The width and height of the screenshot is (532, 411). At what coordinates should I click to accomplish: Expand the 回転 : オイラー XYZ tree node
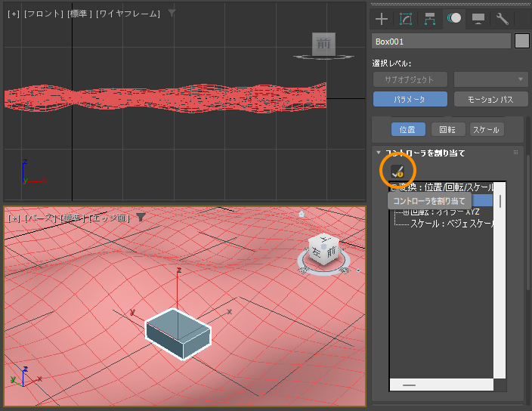406,212
